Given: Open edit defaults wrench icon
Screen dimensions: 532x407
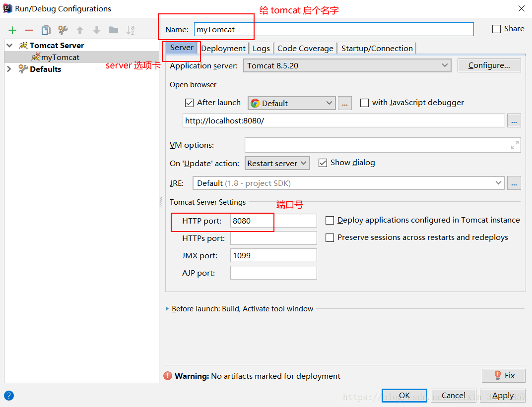Looking at the screenshot, I should click(x=63, y=30).
